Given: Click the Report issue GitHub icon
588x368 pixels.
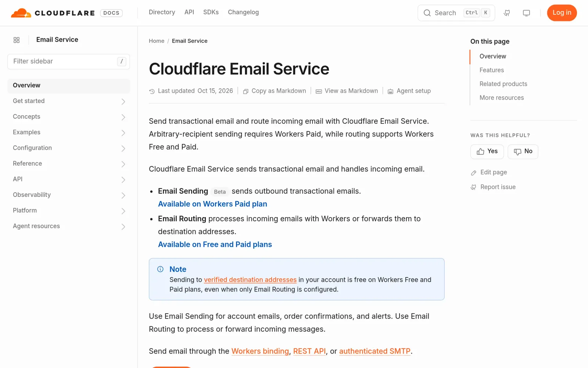Looking at the screenshot, I should tap(473, 187).
